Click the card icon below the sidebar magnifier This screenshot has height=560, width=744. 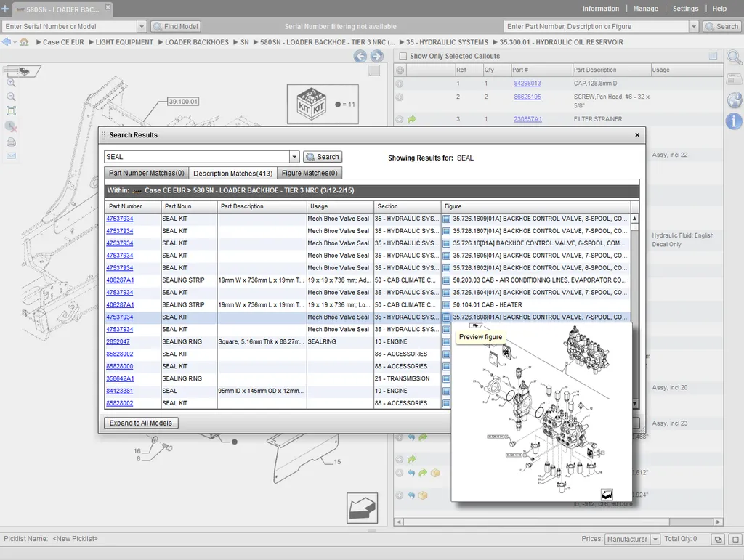(734, 78)
